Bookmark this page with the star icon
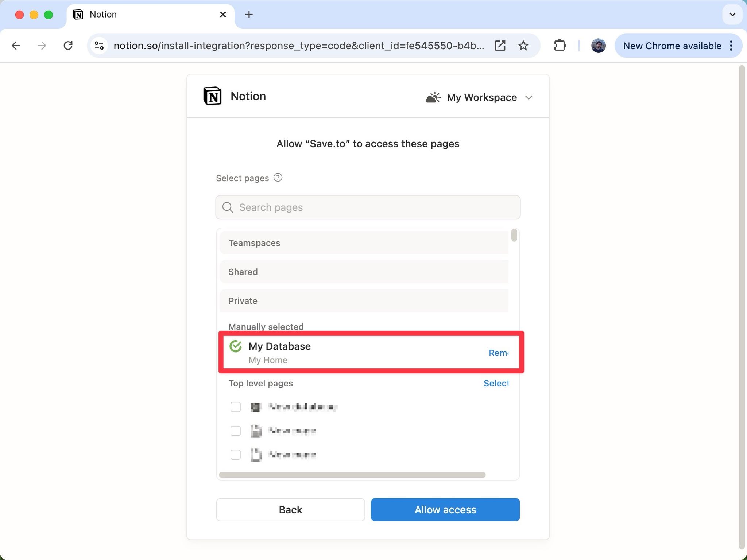The height and width of the screenshot is (560, 747). 523,46
